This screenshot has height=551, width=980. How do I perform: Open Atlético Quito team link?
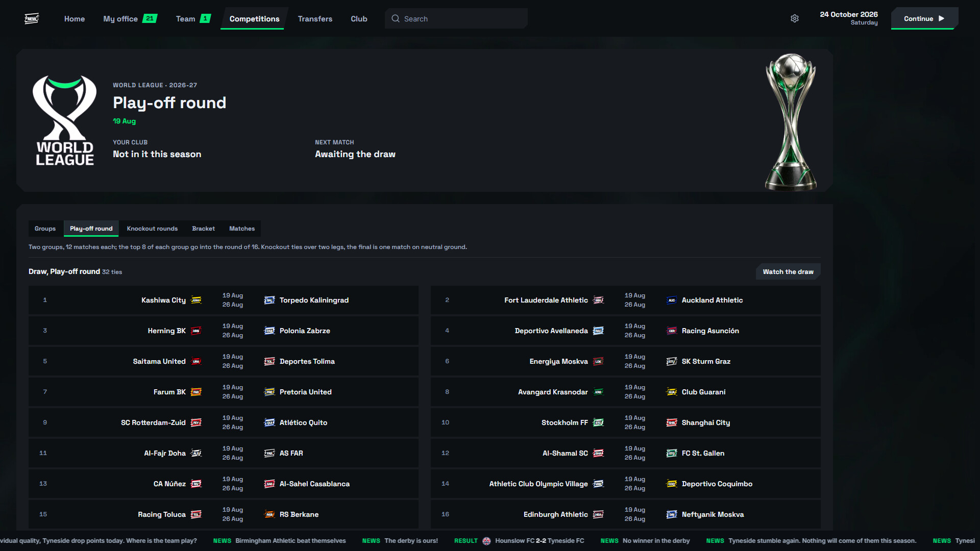tap(303, 422)
